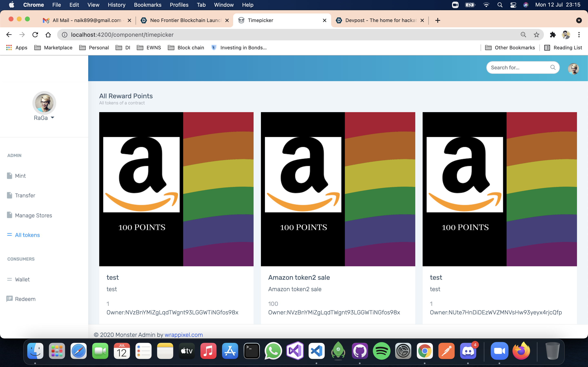Image resolution: width=588 pixels, height=367 pixels.
Task: Bookmark this page with star icon
Action: pos(537,35)
